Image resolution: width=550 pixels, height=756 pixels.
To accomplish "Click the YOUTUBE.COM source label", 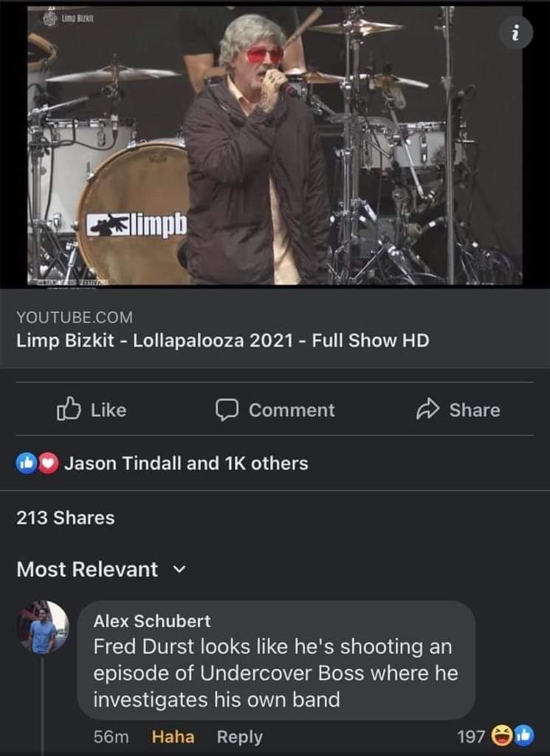I will pyautogui.click(x=75, y=317).
